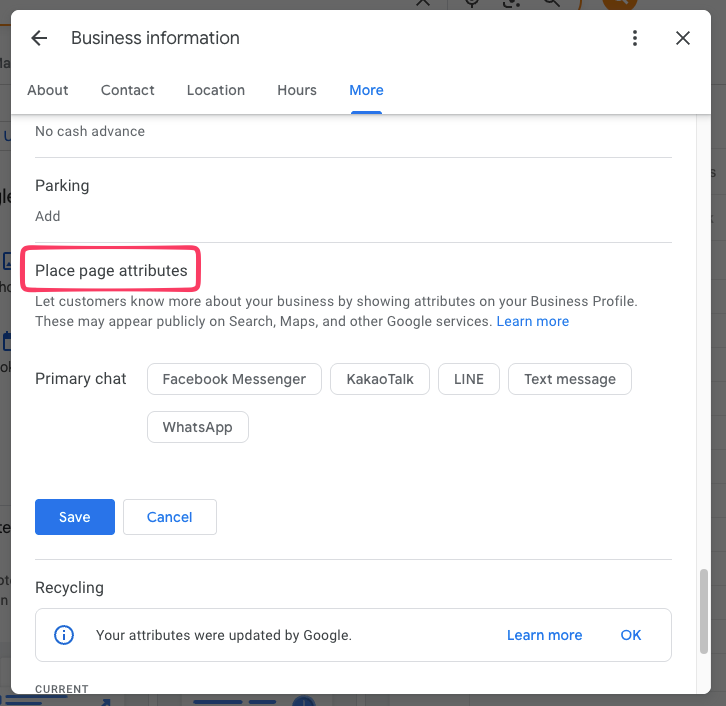Click the Parking section heading
The height and width of the screenshot is (706, 726).
click(62, 186)
